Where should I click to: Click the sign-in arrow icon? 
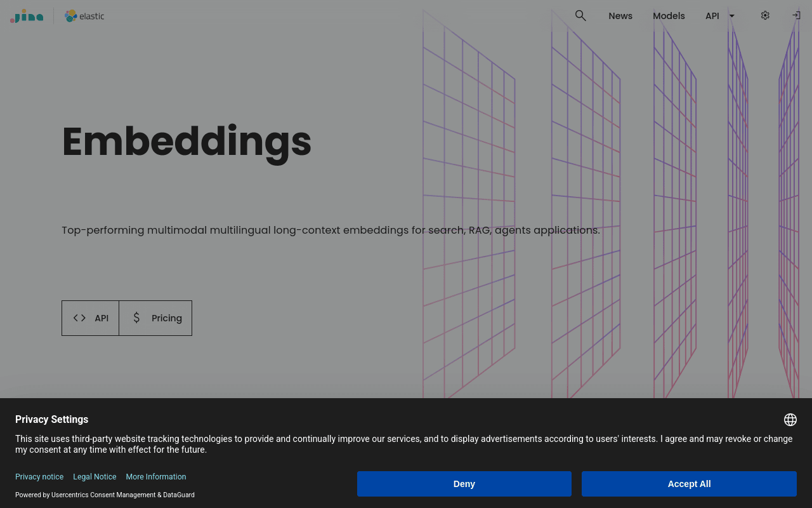[796, 15]
